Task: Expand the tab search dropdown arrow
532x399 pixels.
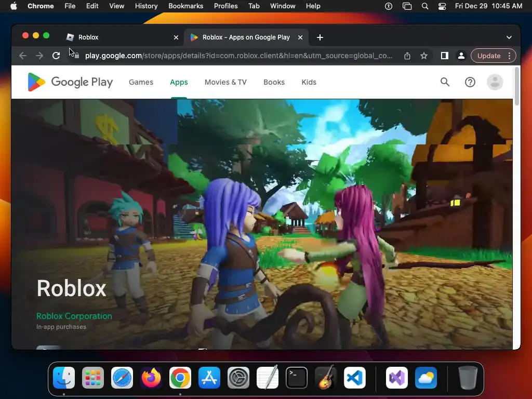Action: (x=509, y=37)
